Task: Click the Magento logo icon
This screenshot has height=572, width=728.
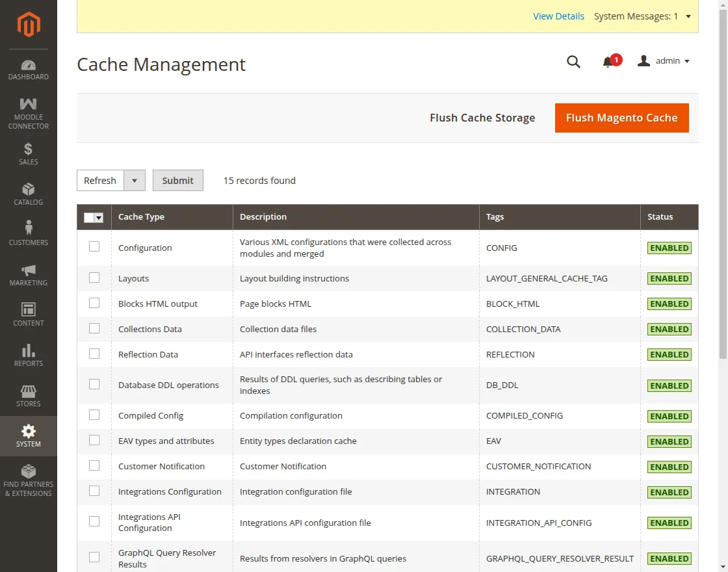Action: click(29, 25)
